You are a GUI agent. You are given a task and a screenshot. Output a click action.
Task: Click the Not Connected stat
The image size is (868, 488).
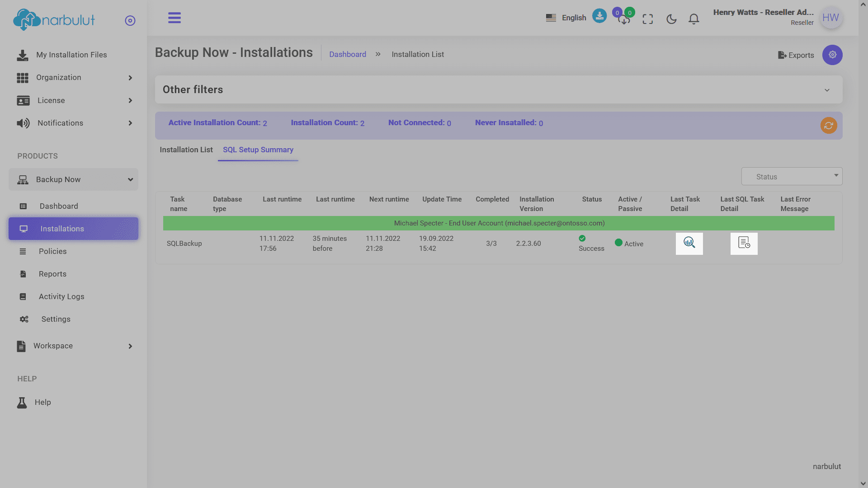pos(420,123)
